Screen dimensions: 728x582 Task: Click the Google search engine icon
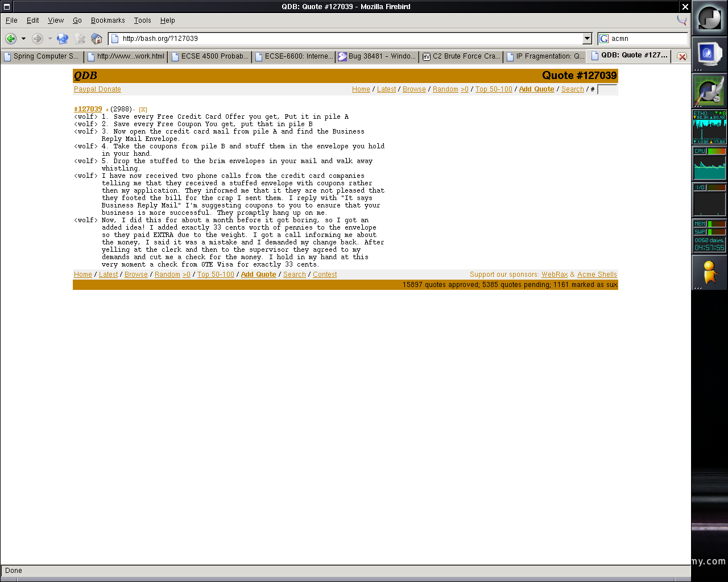click(x=604, y=39)
